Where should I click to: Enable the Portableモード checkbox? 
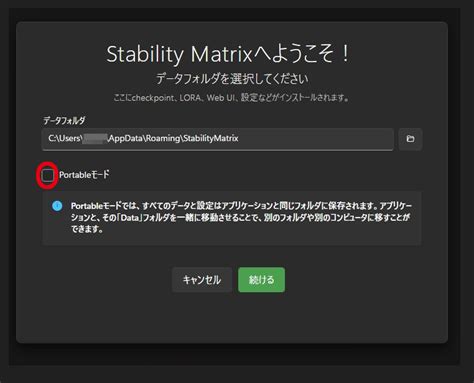[48, 175]
